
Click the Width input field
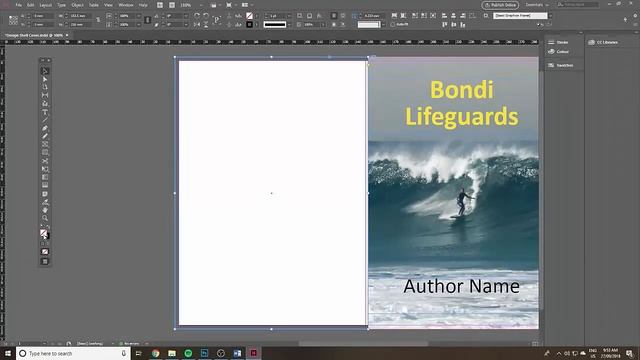(x=80, y=16)
